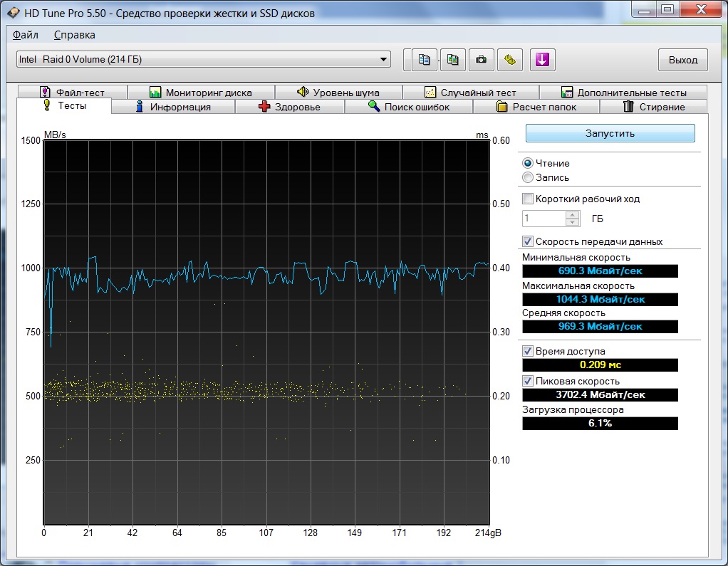Switch to the Расчет папок tab
Image resolution: width=728 pixels, height=566 pixels.
[536, 107]
